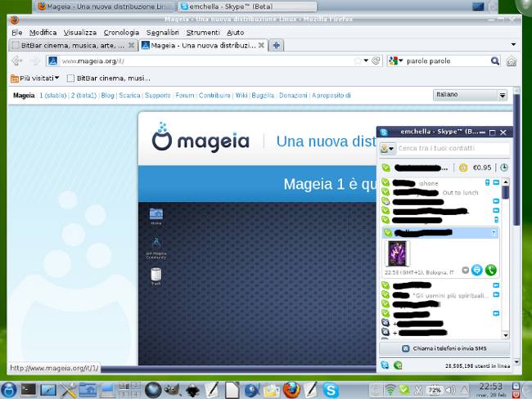Open the KDE application launcher in the panel

coord(8,390)
